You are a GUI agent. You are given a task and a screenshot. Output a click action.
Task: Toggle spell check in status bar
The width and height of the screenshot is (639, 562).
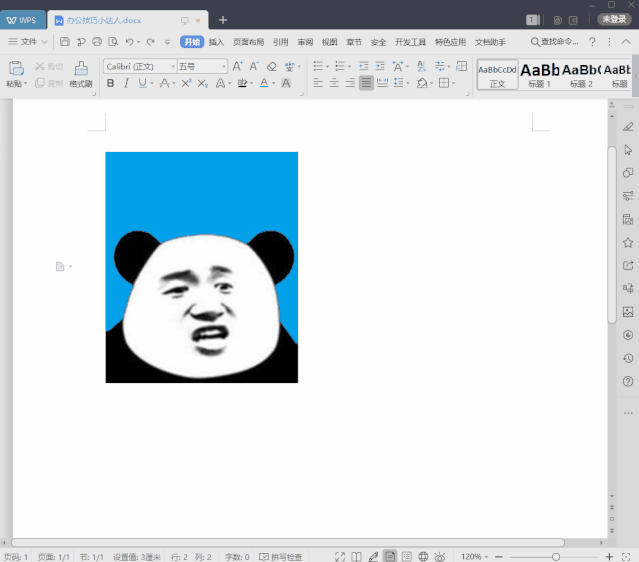(280, 557)
